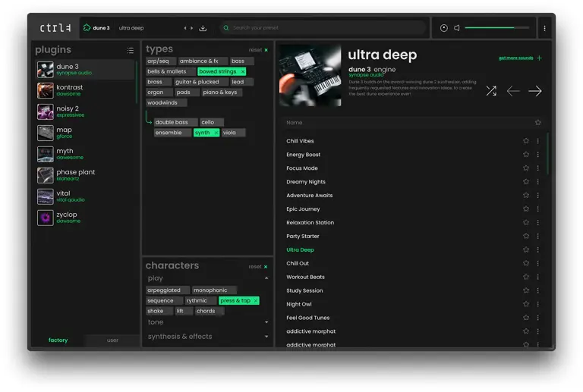Toggle the plugins list view icon
This screenshot has width=583, height=392.
coord(130,50)
